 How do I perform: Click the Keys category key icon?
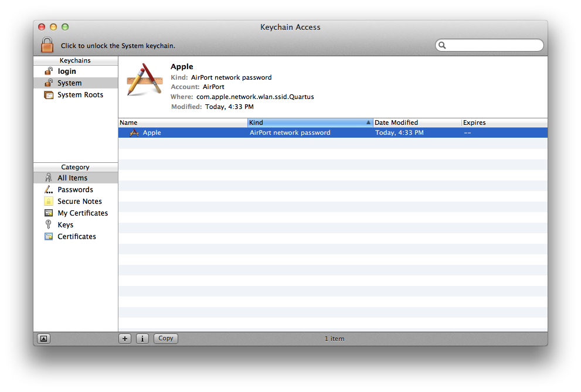coord(48,224)
